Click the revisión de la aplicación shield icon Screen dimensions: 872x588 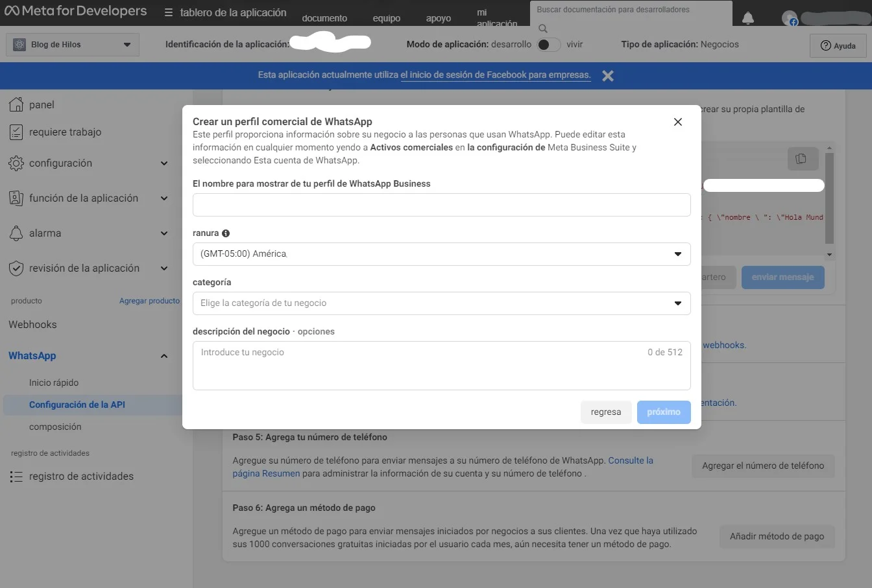(16, 268)
